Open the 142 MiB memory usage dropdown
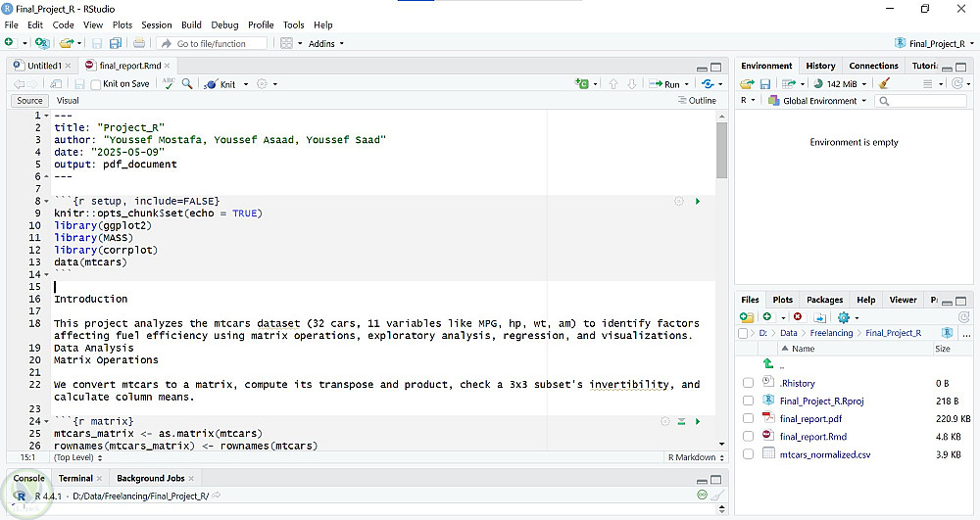This screenshot has height=520, width=980. [x=840, y=83]
